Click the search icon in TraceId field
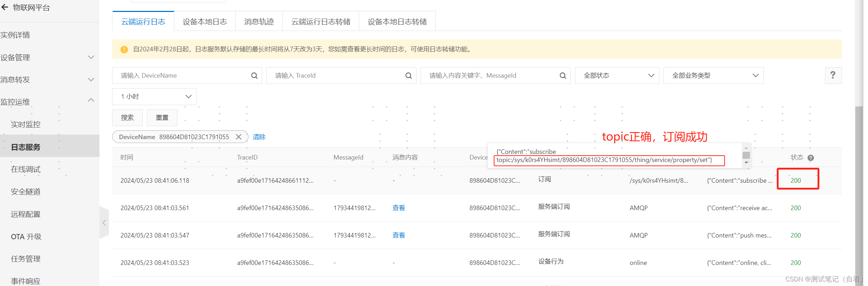Screen dimensions: 868x286 (409, 76)
